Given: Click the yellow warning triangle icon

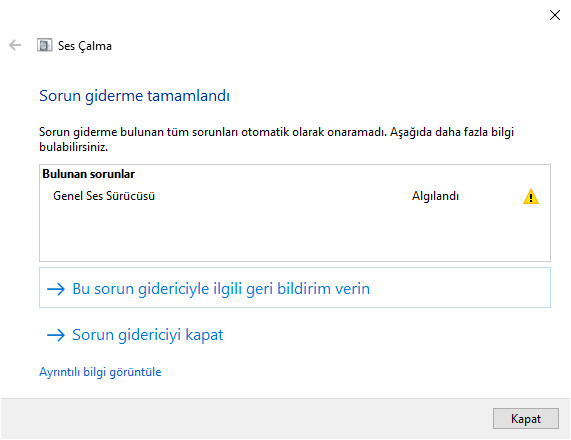Looking at the screenshot, I should pyautogui.click(x=531, y=196).
